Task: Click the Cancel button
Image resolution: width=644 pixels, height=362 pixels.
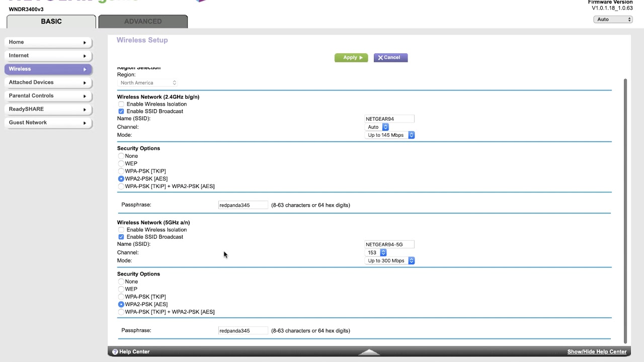Action: [x=390, y=58]
